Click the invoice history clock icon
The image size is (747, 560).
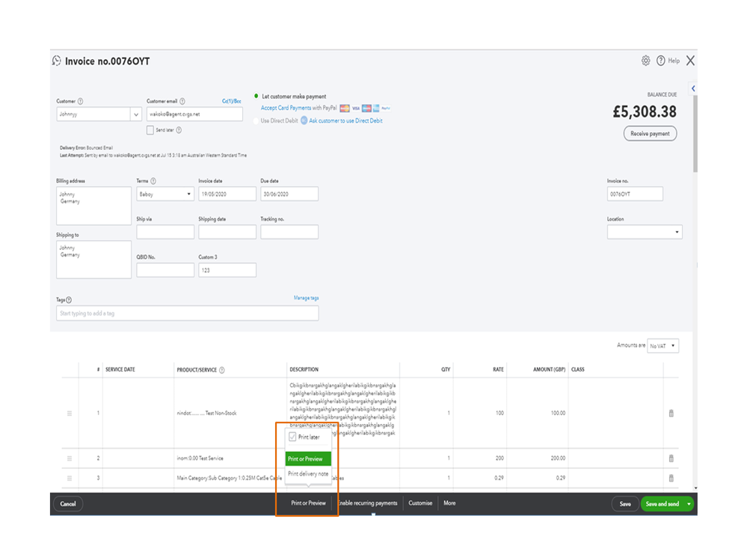[57, 61]
